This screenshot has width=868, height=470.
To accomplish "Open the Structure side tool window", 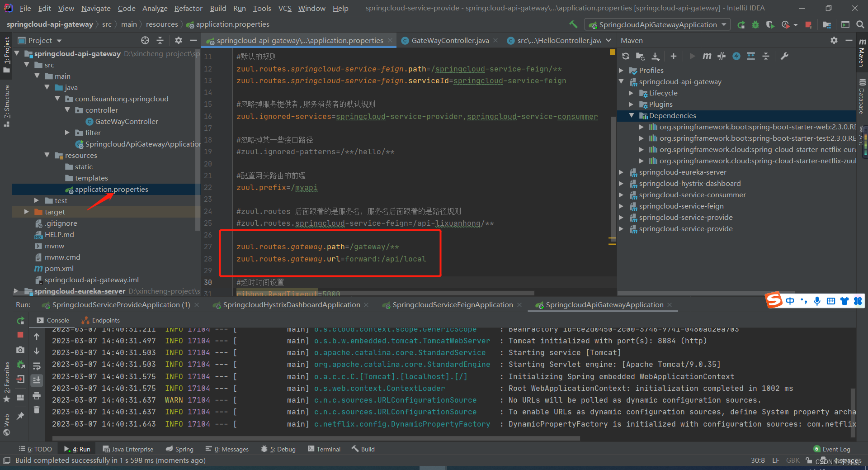I will (x=6, y=105).
